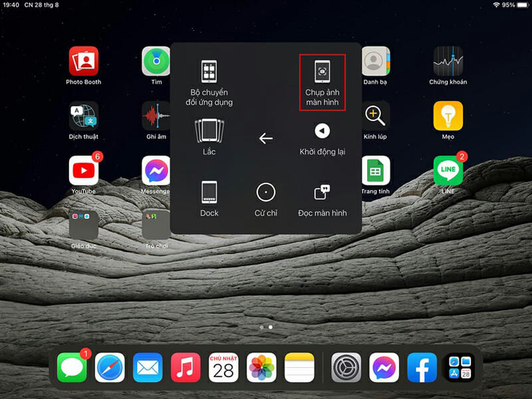
Task: Tap the home screen page dots
Action: coord(266,327)
